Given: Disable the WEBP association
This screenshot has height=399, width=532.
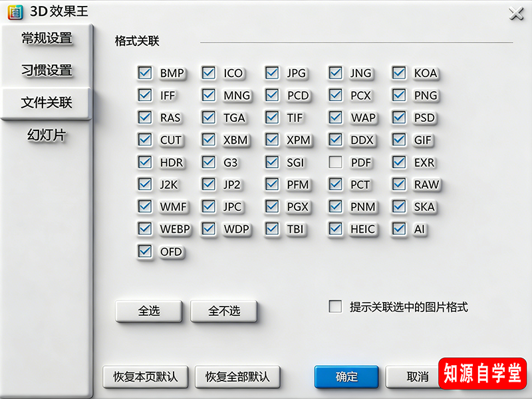Looking at the screenshot, I should [x=144, y=229].
